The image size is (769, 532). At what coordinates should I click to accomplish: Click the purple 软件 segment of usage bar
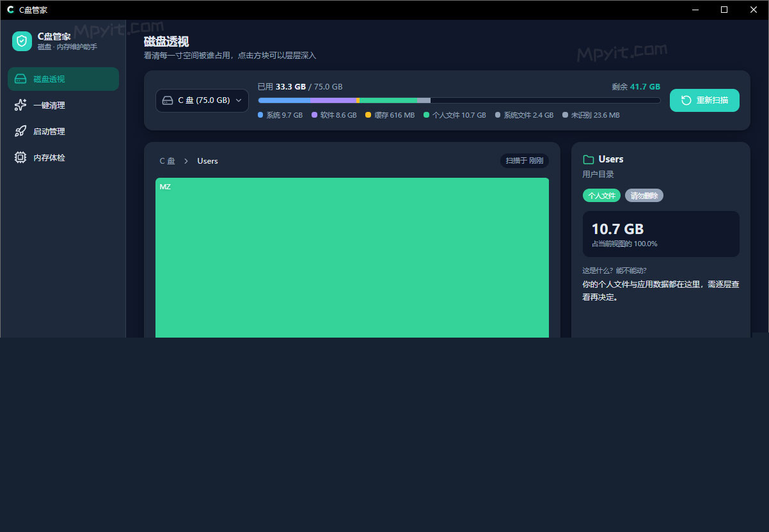point(333,100)
